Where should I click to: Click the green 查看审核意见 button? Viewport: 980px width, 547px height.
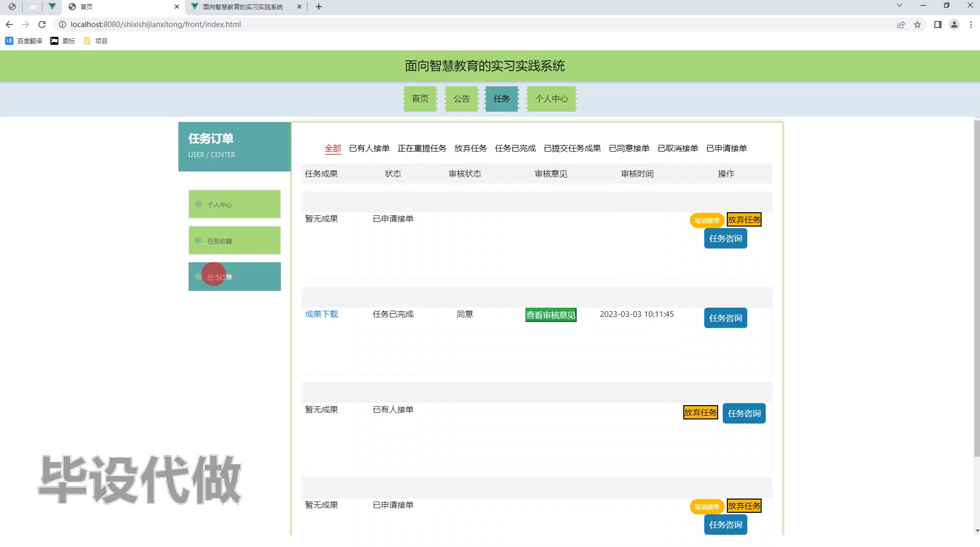[x=551, y=315]
